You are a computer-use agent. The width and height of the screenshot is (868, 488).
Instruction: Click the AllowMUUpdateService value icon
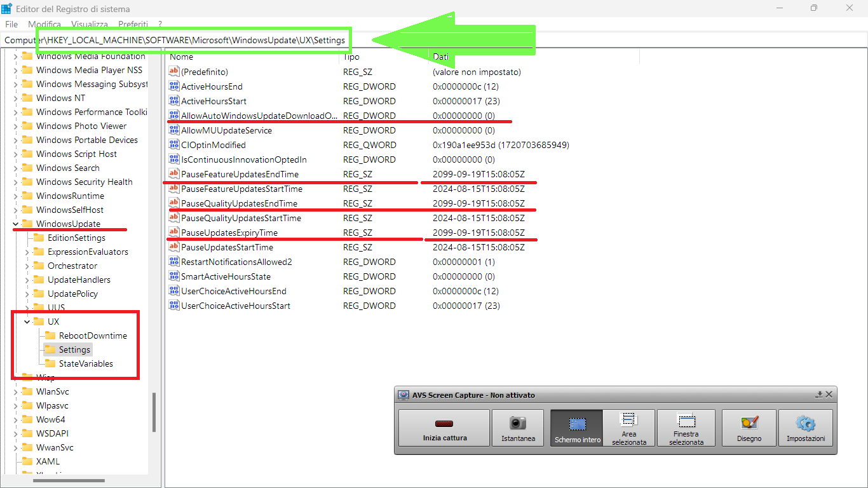click(x=174, y=130)
